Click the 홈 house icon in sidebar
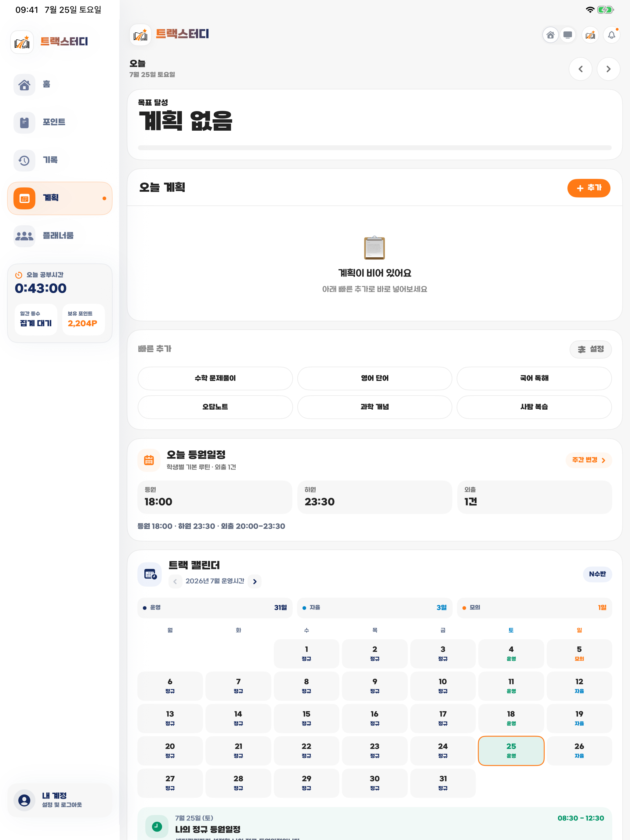The image size is (630, 840). pyautogui.click(x=24, y=85)
